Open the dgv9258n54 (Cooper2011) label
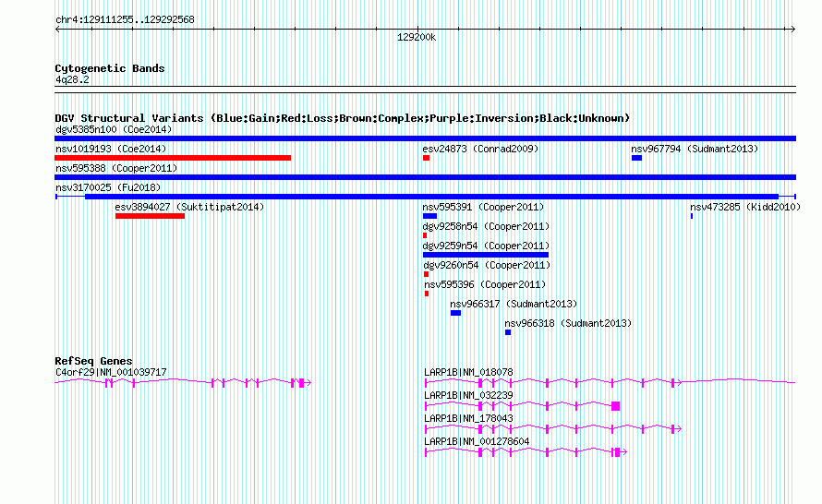The width and height of the screenshot is (822, 504). pos(486,226)
